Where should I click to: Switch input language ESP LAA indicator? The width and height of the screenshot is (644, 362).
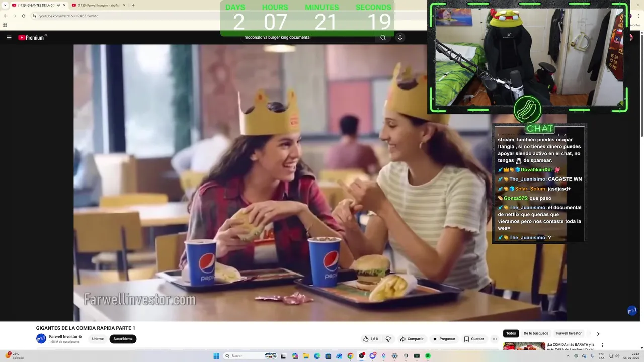(x=602, y=356)
